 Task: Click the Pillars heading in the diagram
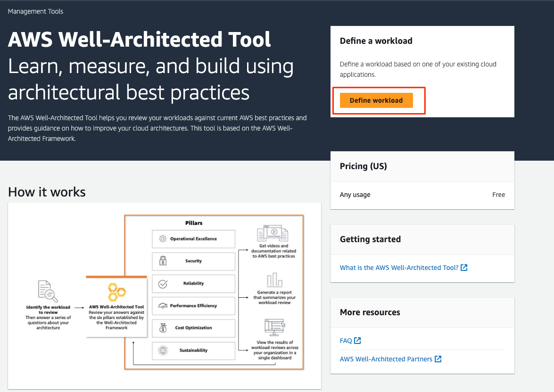click(x=194, y=223)
